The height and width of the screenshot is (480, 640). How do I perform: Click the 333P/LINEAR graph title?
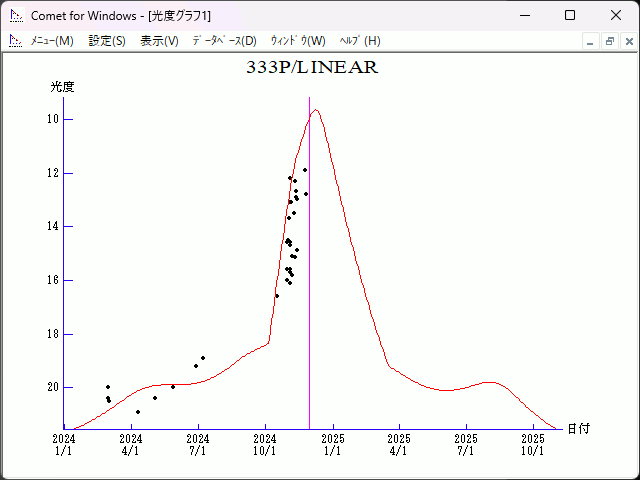[x=312, y=68]
